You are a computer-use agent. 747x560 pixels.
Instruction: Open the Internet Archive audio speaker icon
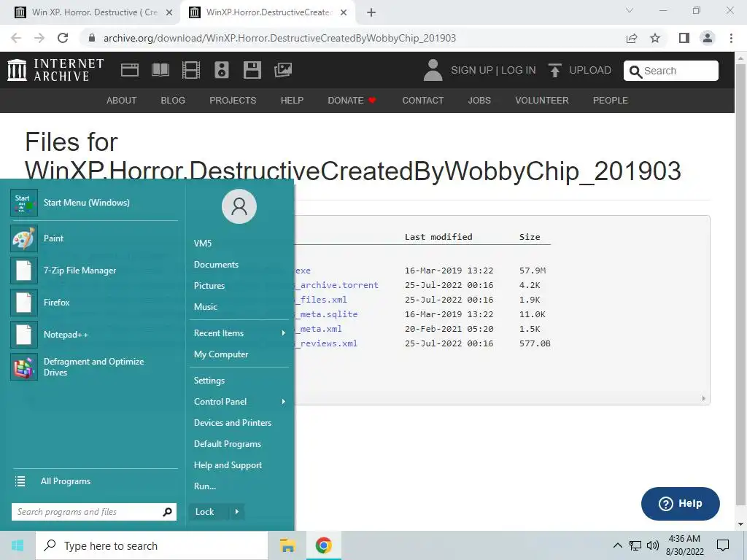(x=222, y=70)
